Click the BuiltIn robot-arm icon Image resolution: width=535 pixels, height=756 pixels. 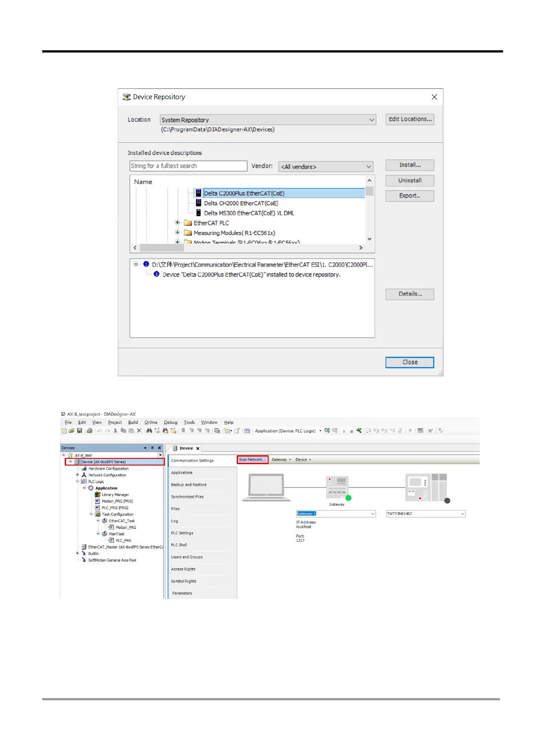pos(84,554)
